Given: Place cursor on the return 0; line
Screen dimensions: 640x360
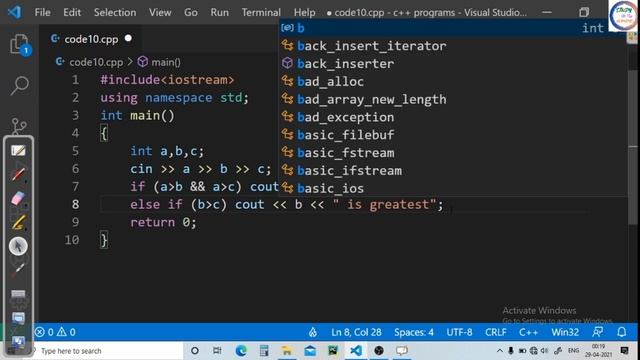Looking at the screenshot, I should pyautogui.click(x=163, y=222).
